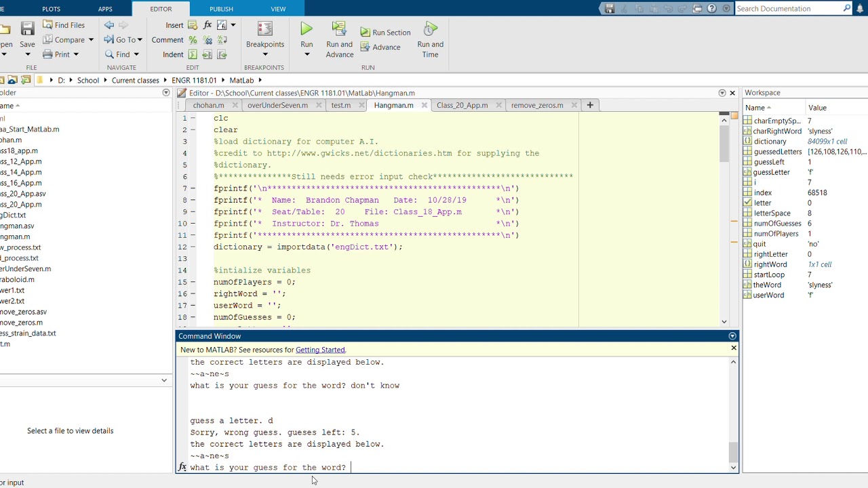Click the uncomment icon
This screenshot has height=488, width=868.
pos(208,40)
